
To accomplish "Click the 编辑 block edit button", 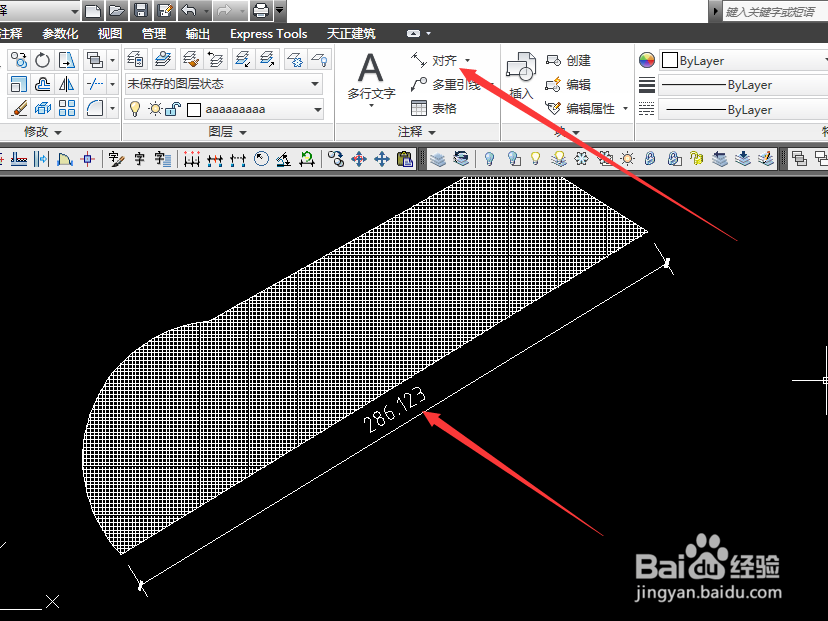I will tap(568, 84).
